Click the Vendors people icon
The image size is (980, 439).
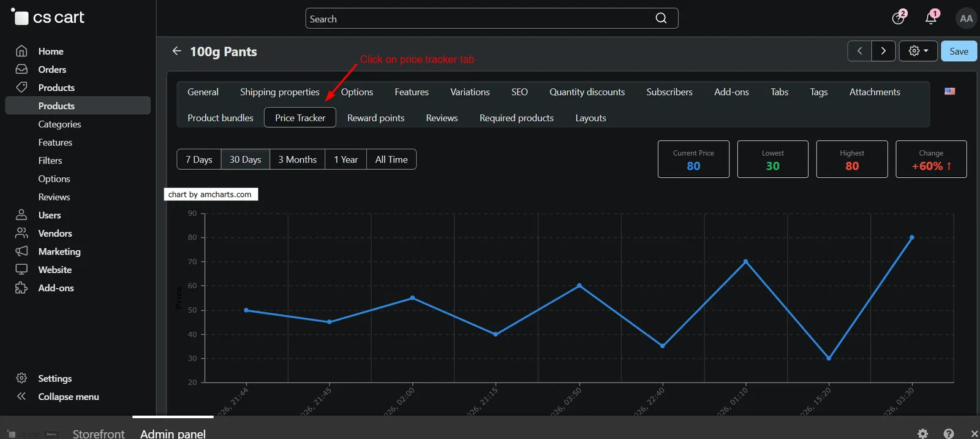pyautogui.click(x=21, y=233)
